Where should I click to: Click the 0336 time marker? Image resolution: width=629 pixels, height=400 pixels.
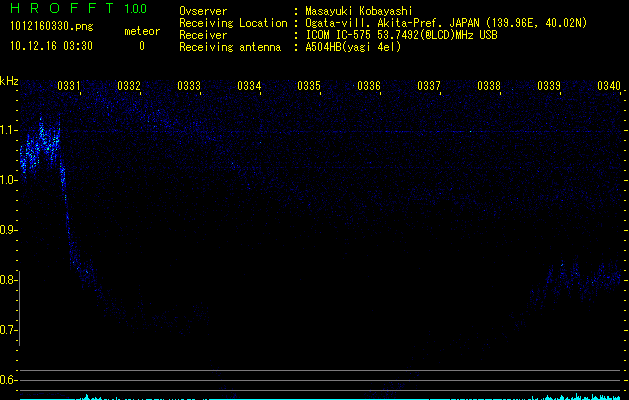coord(369,85)
